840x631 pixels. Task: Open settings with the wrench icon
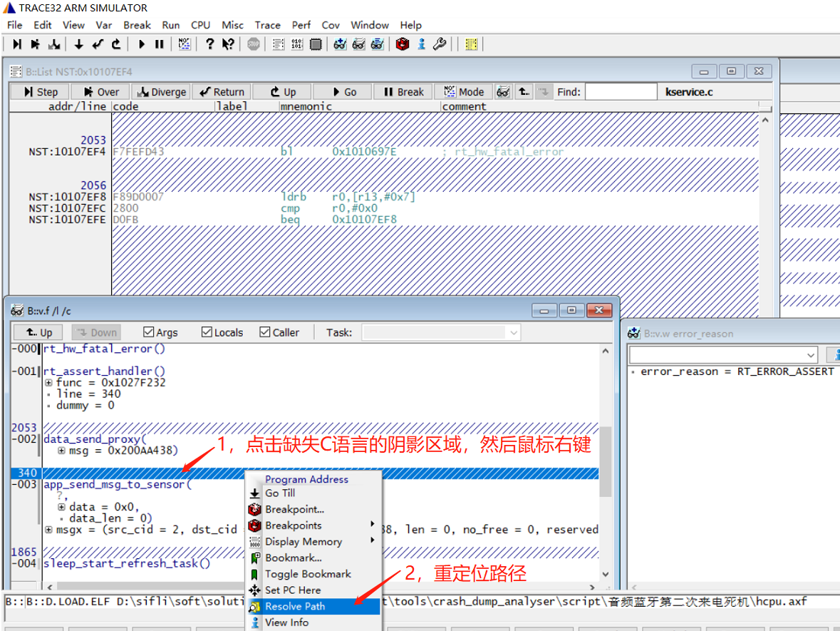[x=440, y=44]
